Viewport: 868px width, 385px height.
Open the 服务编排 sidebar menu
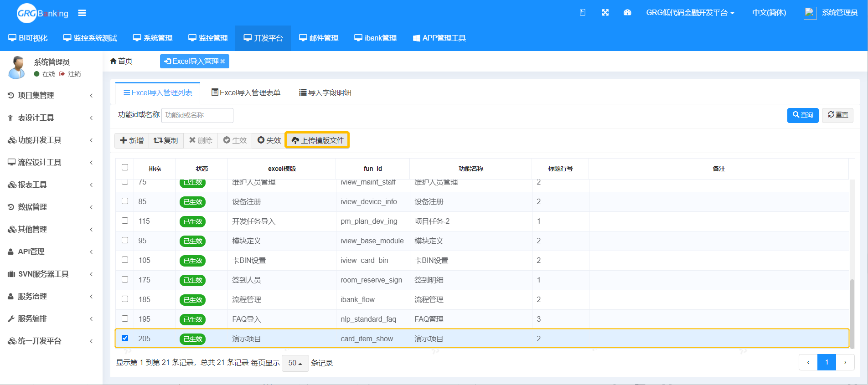click(x=51, y=318)
